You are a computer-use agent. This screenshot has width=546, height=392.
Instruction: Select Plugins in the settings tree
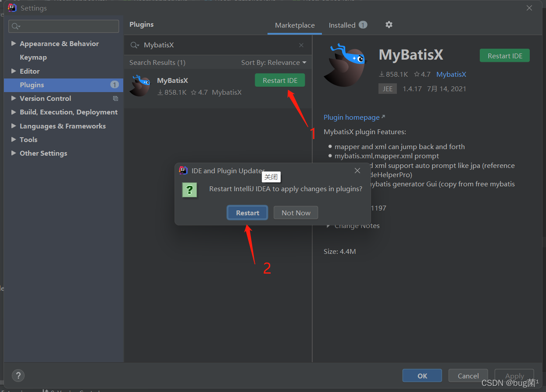(64, 85)
